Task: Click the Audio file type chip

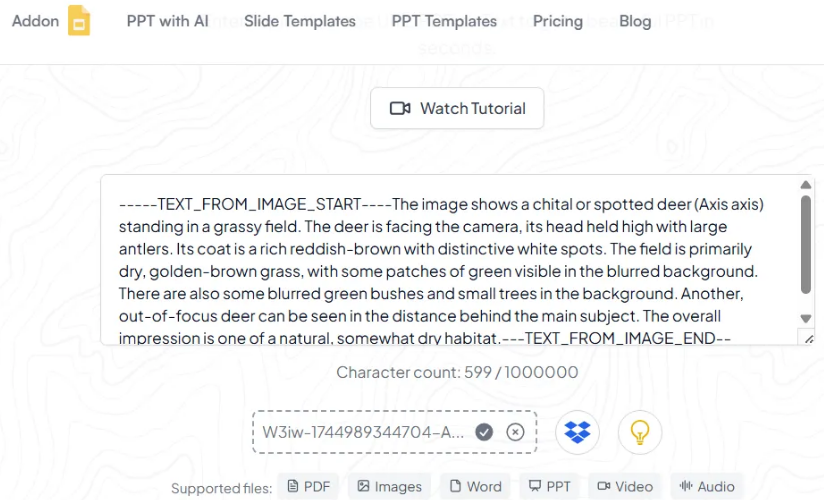Action: point(707,487)
